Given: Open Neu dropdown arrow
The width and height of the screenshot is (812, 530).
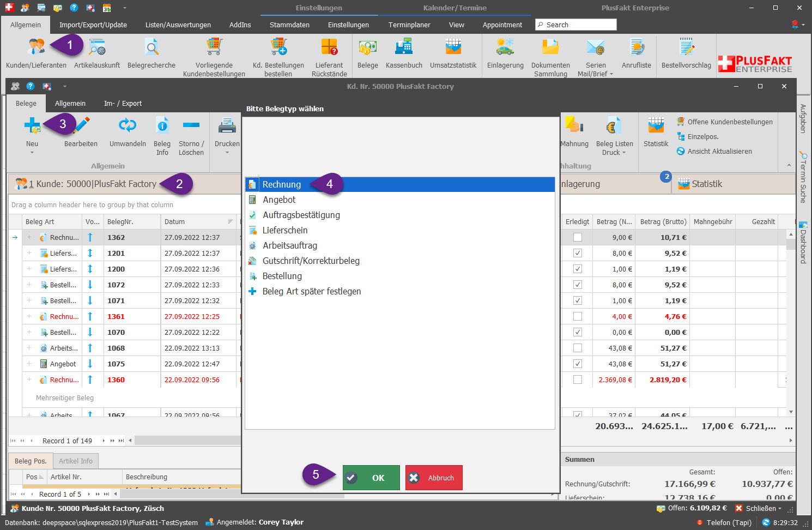Looking at the screenshot, I should click(x=32, y=153).
